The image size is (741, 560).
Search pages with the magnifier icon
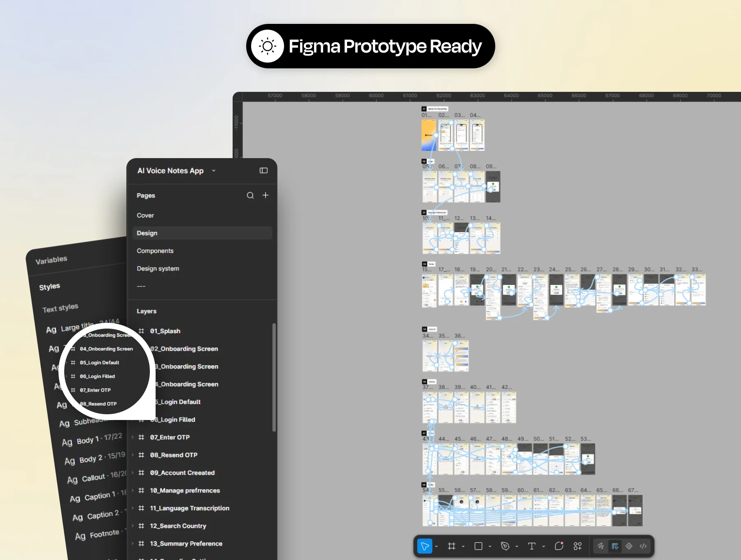250,196
